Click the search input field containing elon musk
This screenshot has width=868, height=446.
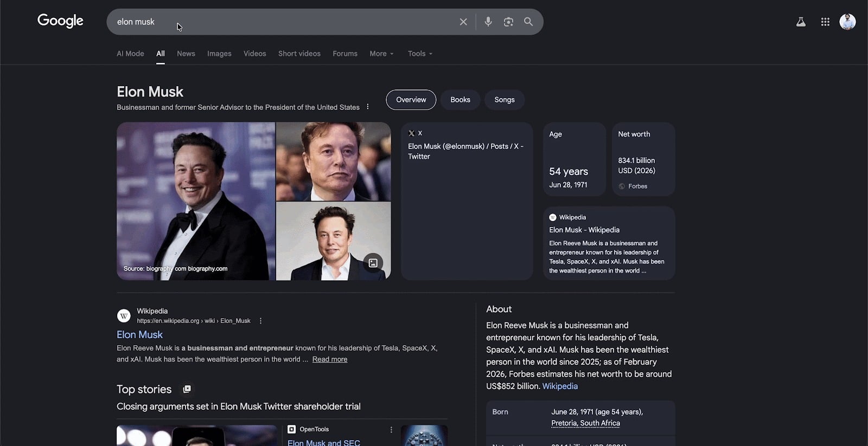(x=282, y=22)
